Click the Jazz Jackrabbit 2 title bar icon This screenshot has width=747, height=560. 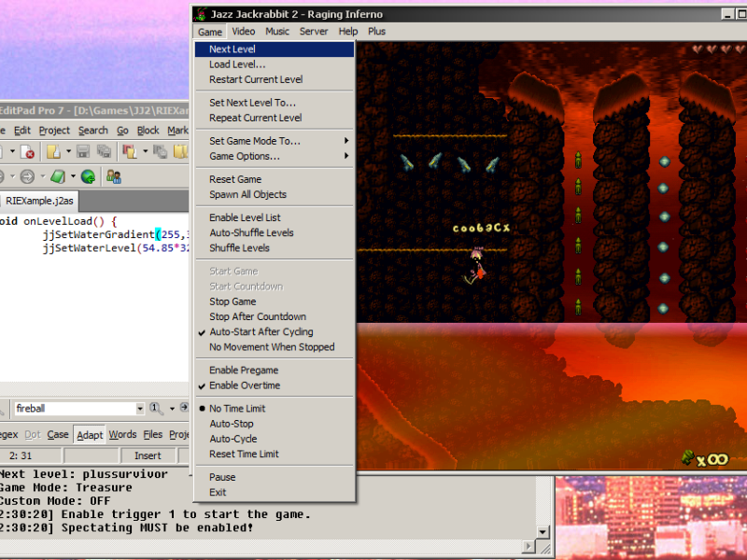202,14
